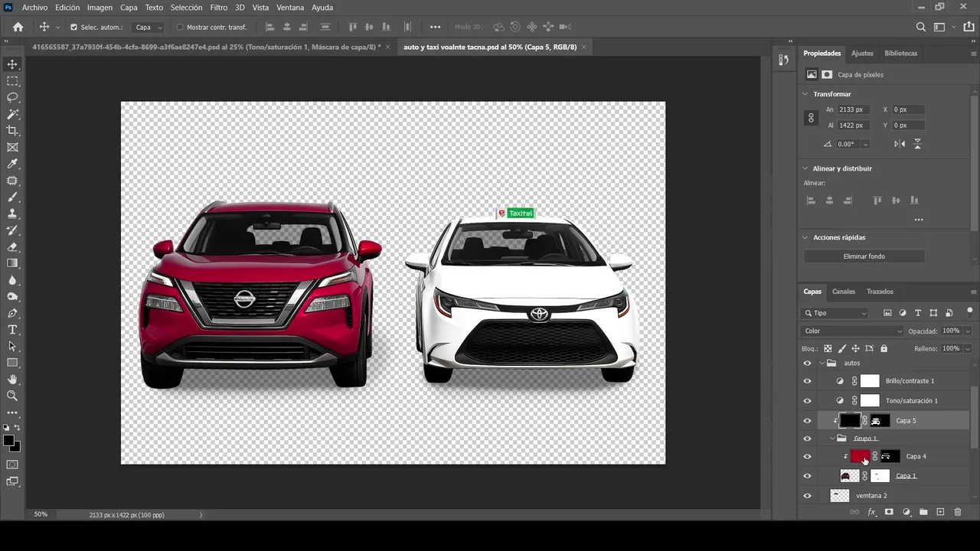Switch to the Trazados tab
Image resolution: width=980 pixels, height=551 pixels.
(x=880, y=292)
